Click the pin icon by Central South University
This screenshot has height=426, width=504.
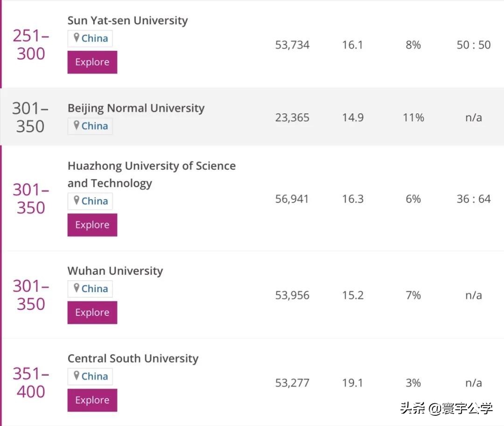pyautogui.click(x=77, y=376)
